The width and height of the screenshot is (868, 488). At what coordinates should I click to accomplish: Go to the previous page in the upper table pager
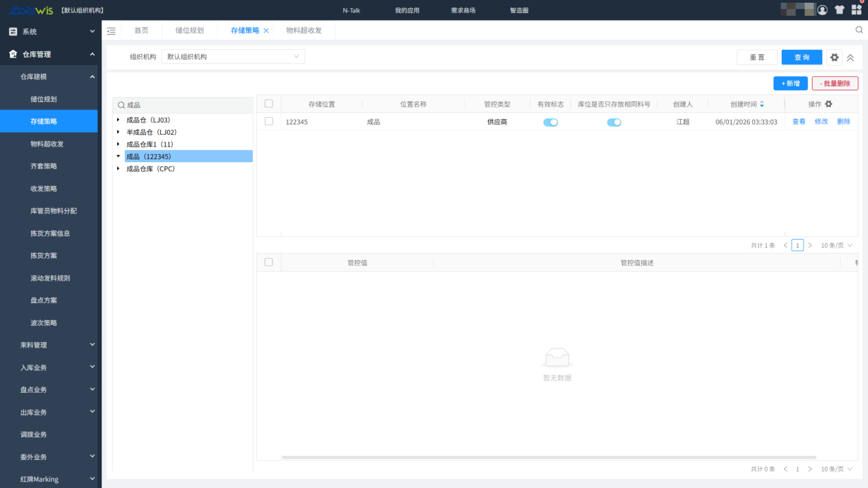(x=785, y=245)
